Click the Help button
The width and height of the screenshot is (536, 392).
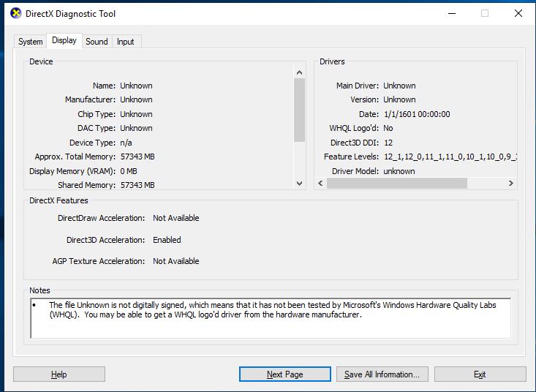point(59,374)
